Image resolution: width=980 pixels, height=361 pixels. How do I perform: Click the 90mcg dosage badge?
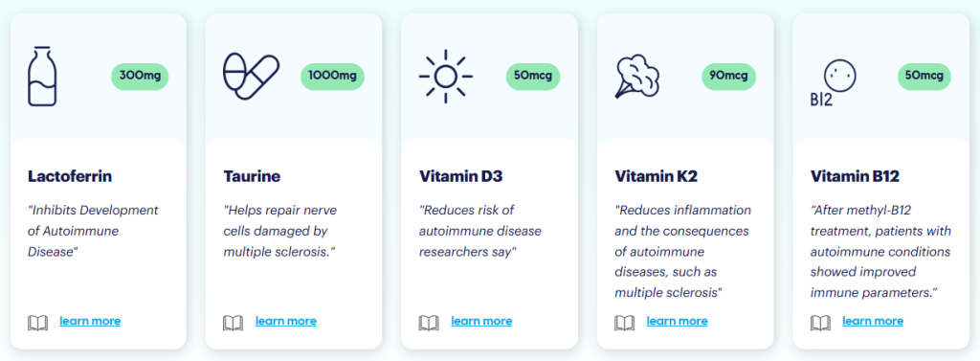[728, 77]
